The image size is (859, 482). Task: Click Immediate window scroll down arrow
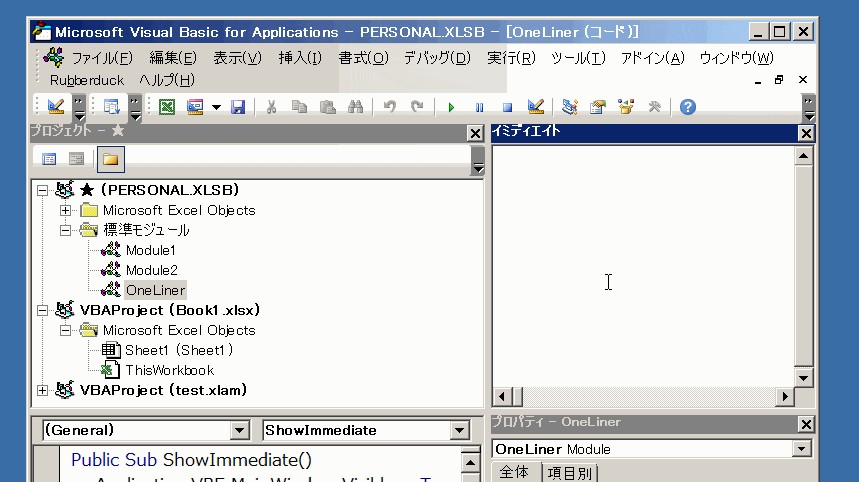point(803,378)
